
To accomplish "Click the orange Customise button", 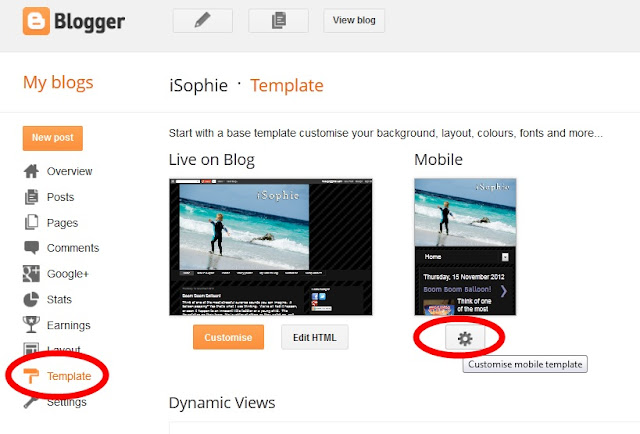I will click(x=228, y=337).
